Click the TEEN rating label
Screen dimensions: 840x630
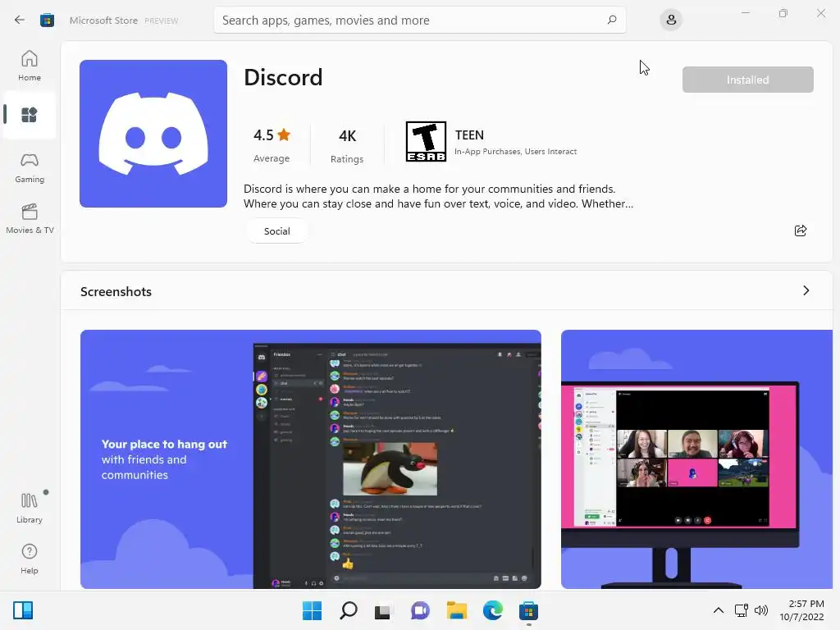(469, 135)
